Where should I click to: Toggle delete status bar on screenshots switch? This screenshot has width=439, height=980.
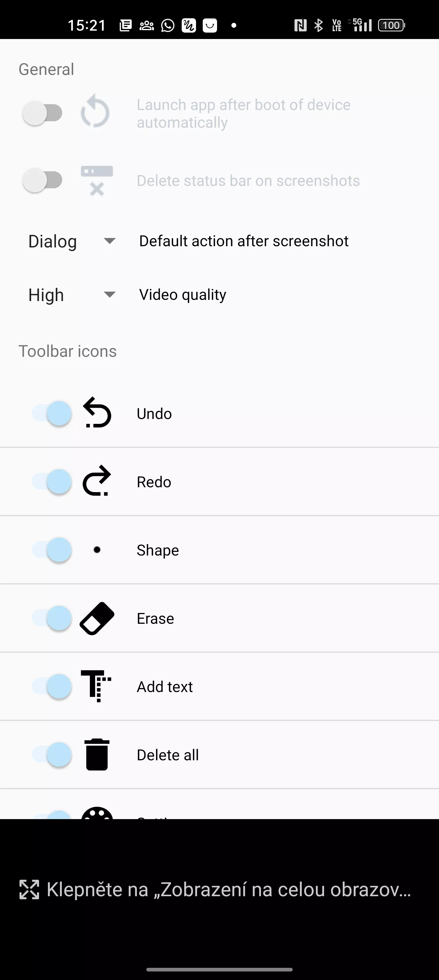(x=42, y=180)
